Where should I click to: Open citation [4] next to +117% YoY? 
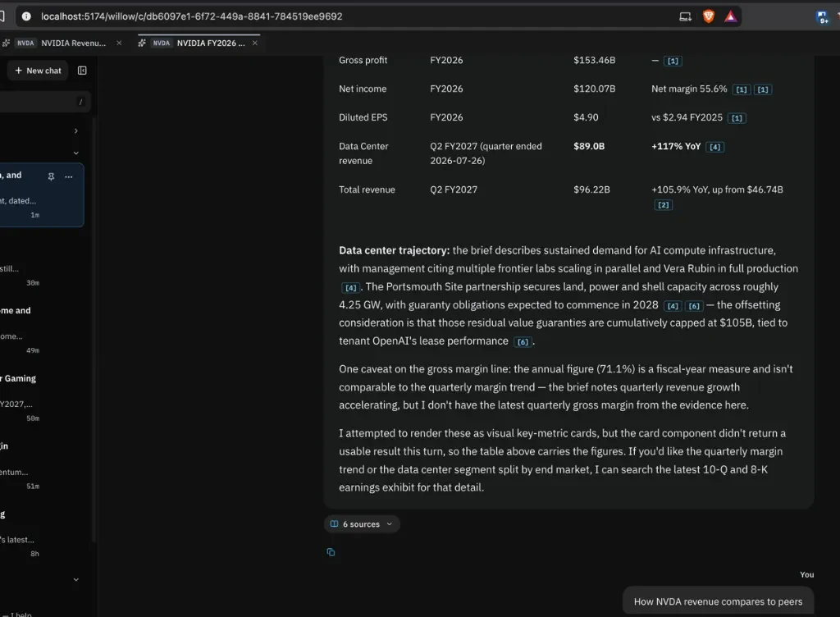coord(715,147)
